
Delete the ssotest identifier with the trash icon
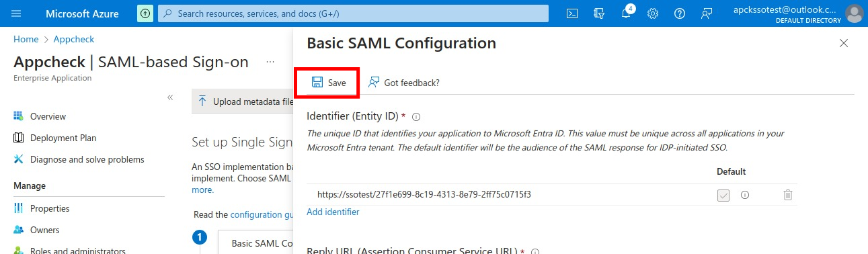(788, 195)
